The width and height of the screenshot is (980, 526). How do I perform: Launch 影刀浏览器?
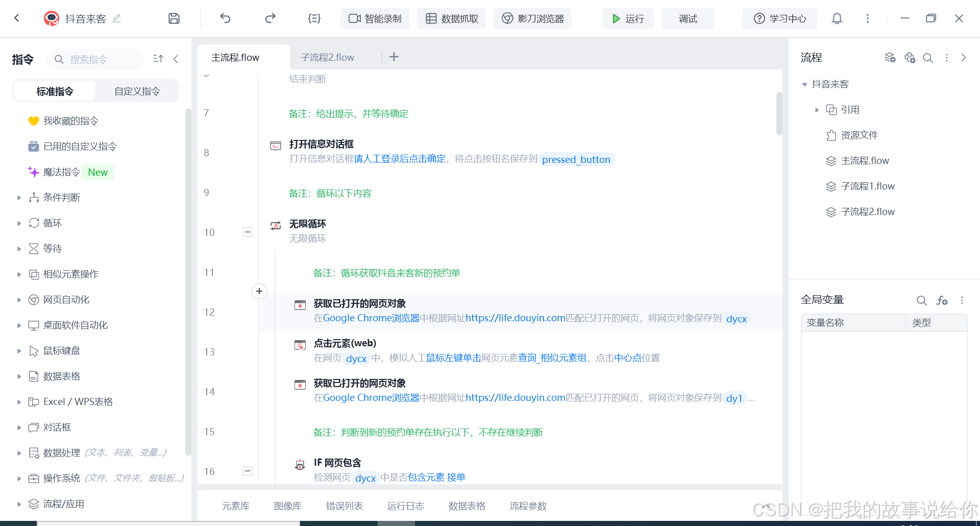(532, 18)
